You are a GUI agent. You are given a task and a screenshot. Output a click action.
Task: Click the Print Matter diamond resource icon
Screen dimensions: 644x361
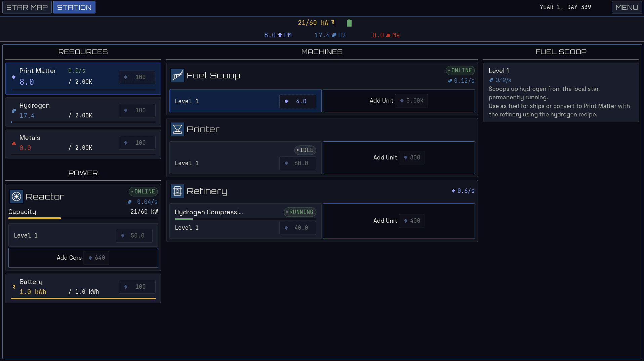14,77
